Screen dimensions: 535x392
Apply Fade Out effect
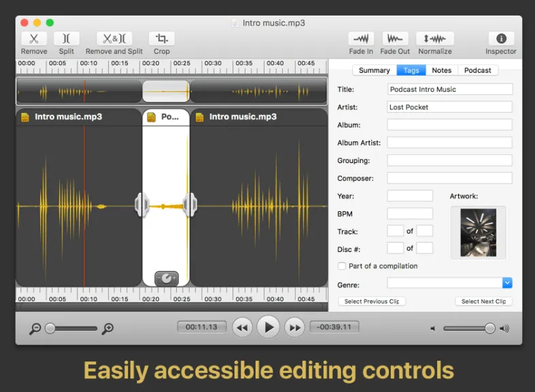395,39
